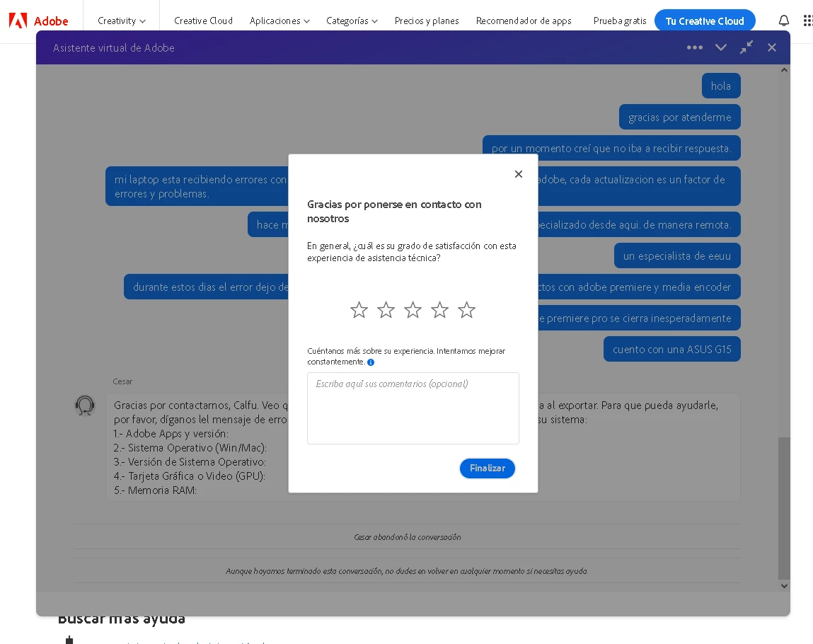
Task: Click '4.- Tarjeta Gráfica o Video (GPU):' line
Action: 189,476
